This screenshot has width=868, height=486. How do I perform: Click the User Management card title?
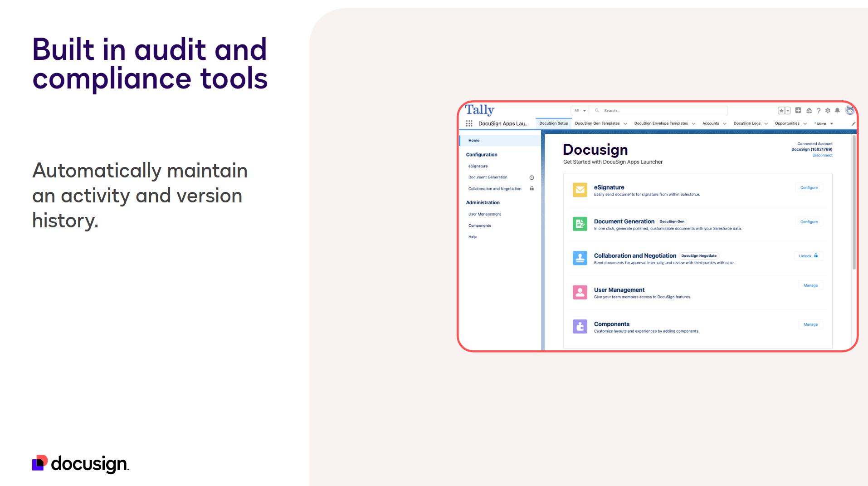click(x=619, y=290)
